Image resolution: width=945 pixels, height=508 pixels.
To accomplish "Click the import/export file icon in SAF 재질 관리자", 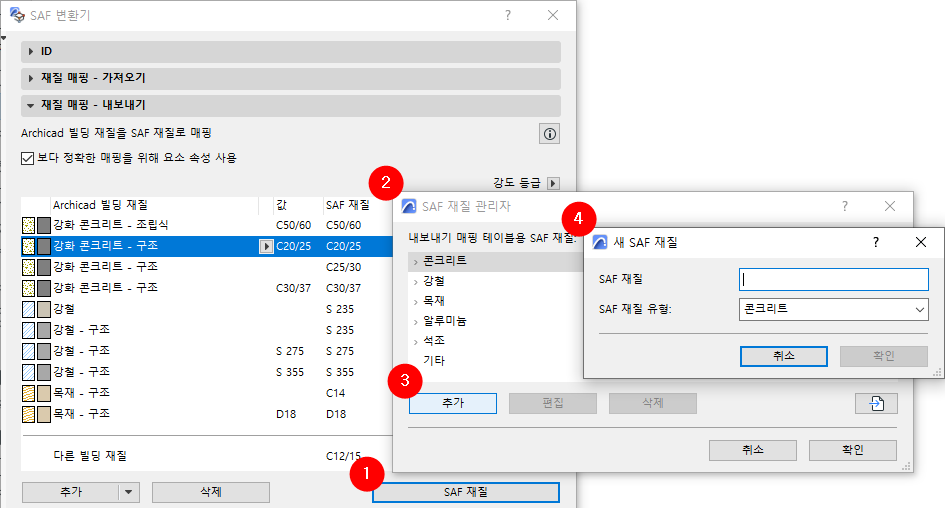I will click(876, 403).
